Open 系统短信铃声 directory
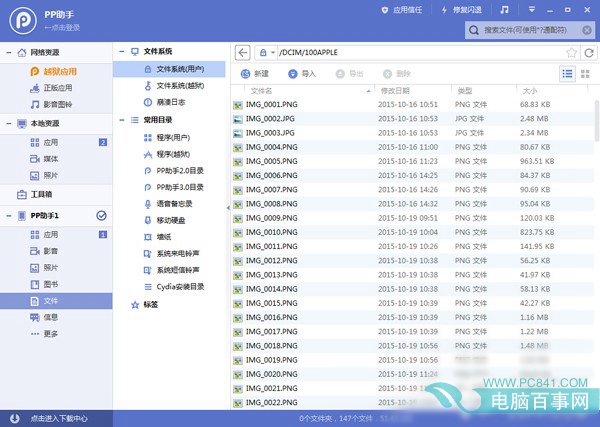 tap(169, 270)
